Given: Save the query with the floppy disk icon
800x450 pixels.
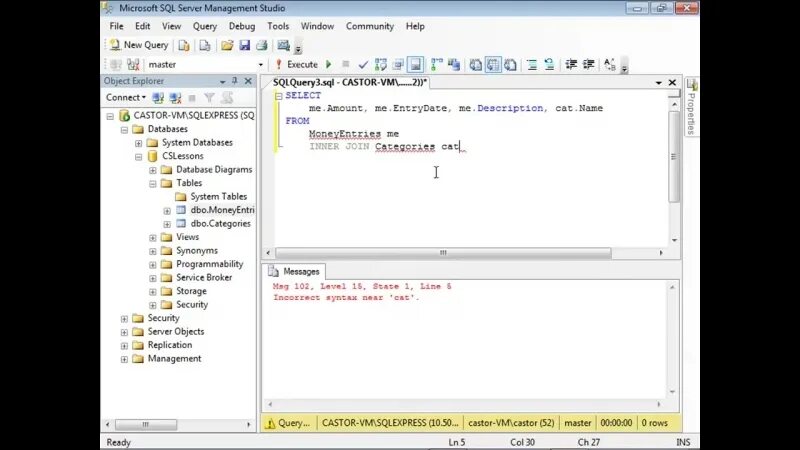Looking at the screenshot, I should tap(244, 45).
